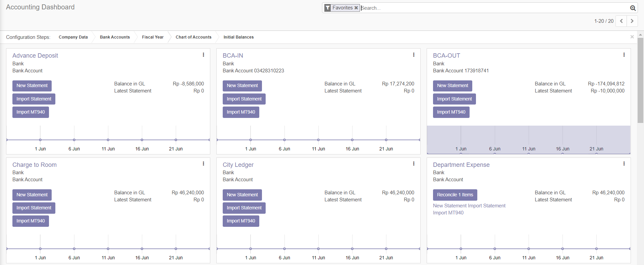Open Charge to Room card options menu

point(203,163)
